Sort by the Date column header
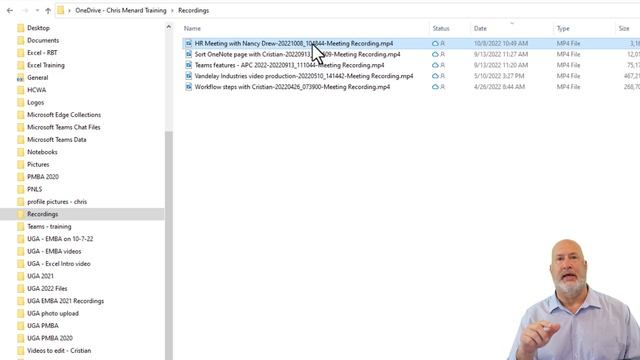The width and height of the screenshot is (640, 360). tap(480, 29)
